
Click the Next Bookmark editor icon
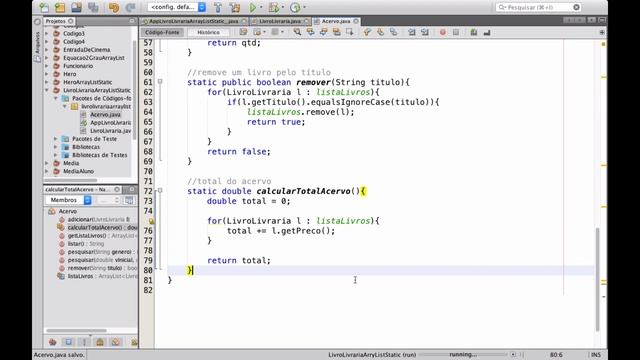pos(380,32)
